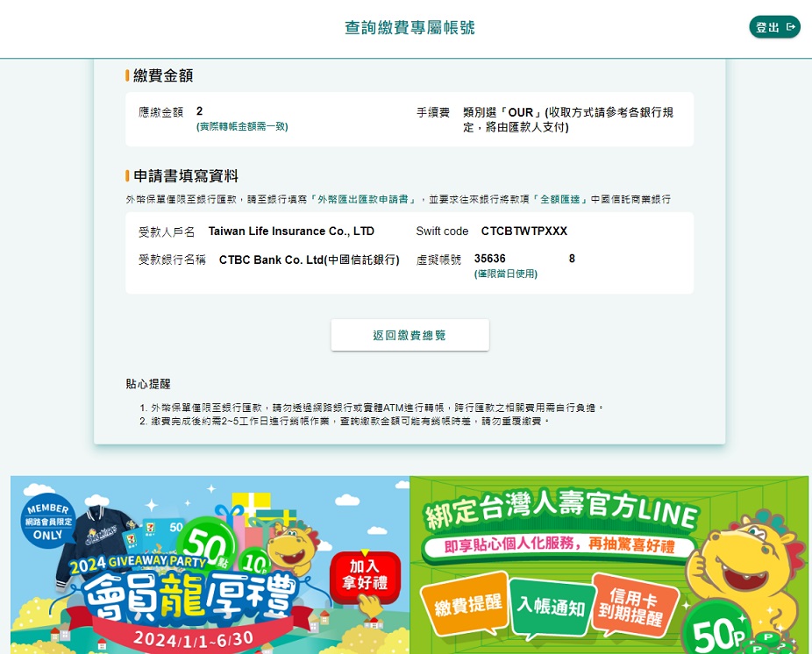Click the MEMBER ONLY badge on banner

coord(48,522)
